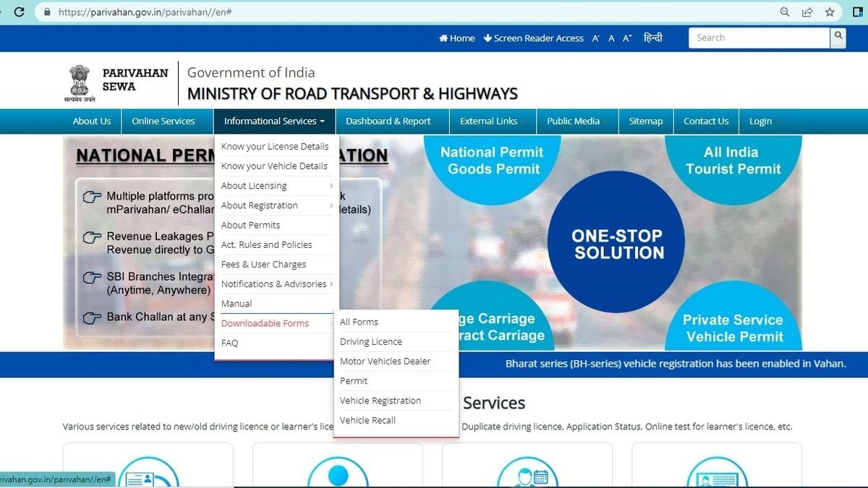The height and width of the screenshot is (488, 868).
Task: Go to the Home link
Action: click(457, 38)
